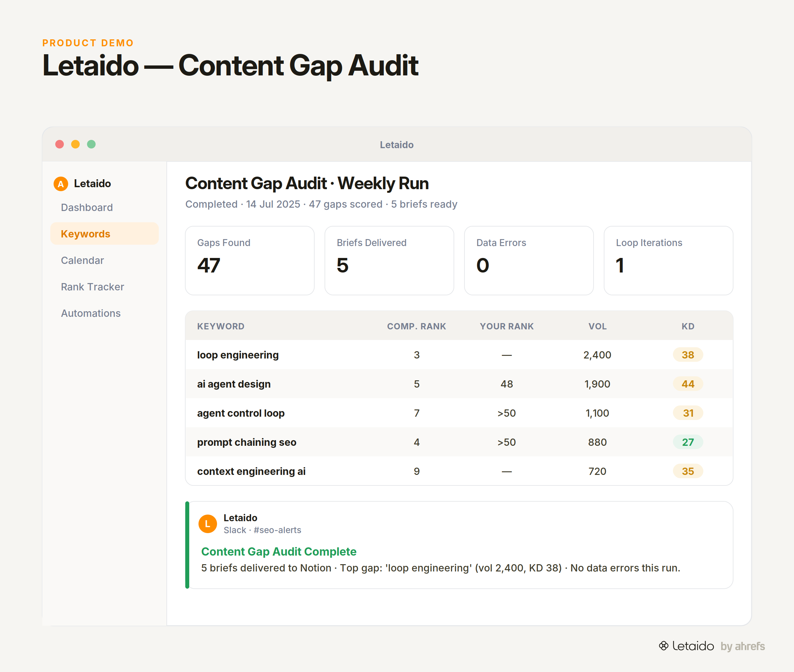Click the green KD 27 badge
This screenshot has height=672, width=794.
pyautogui.click(x=688, y=442)
